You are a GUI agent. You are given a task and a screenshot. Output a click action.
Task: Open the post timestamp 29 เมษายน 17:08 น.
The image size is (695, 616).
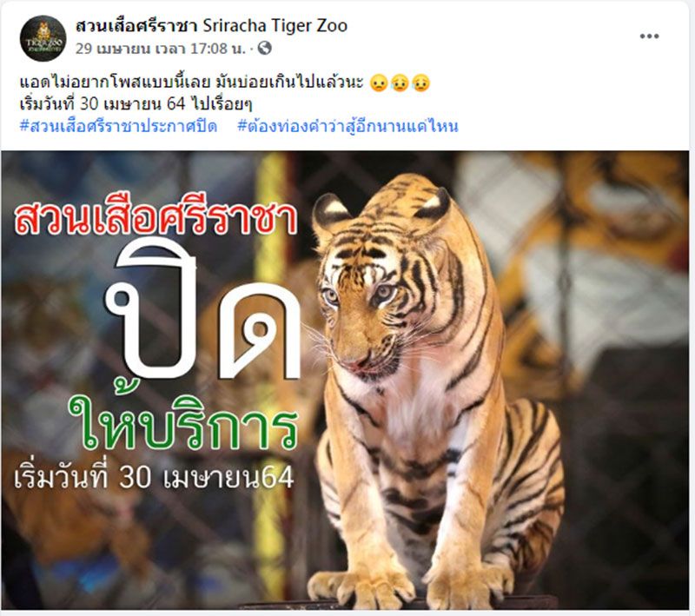pyautogui.click(x=160, y=48)
